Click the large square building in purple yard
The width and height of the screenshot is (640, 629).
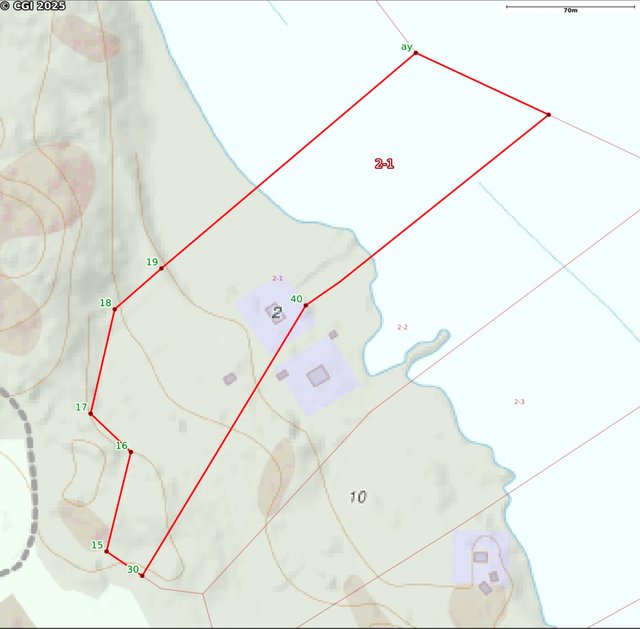(x=318, y=376)
